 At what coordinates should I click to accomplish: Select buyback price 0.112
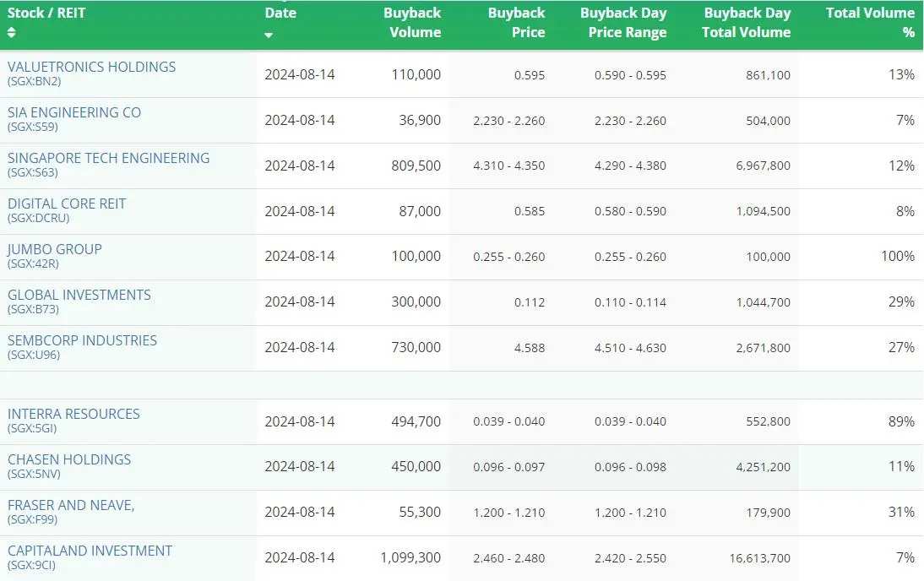click(x=530, y=302)
